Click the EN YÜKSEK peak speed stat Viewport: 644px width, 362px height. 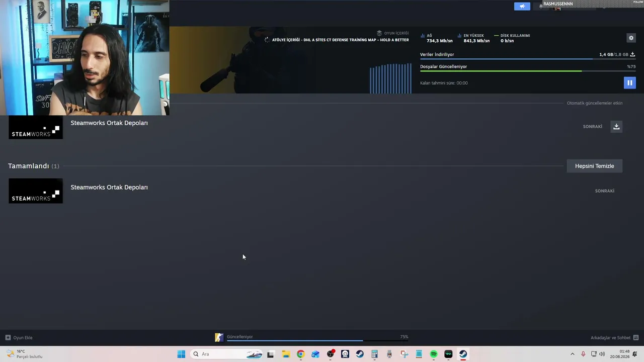click(473, 38)
